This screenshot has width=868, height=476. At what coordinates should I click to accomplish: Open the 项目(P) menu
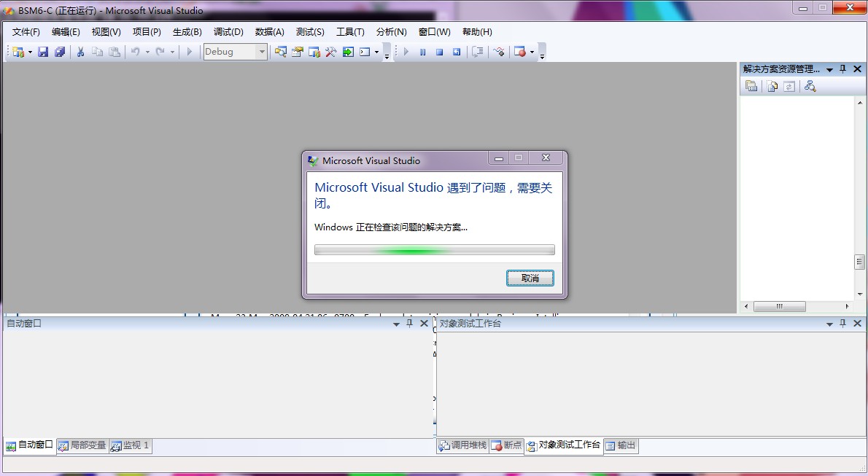click(147, 32)
